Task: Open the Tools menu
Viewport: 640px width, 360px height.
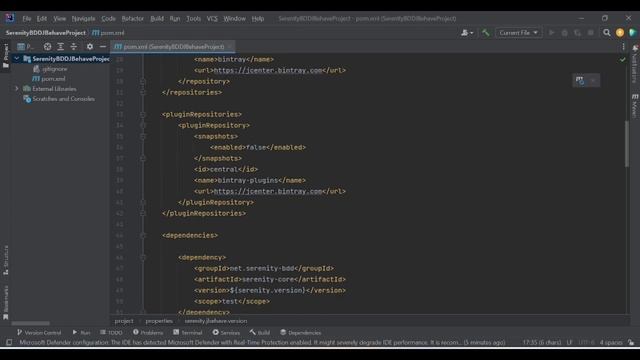Action: point(193,19)
